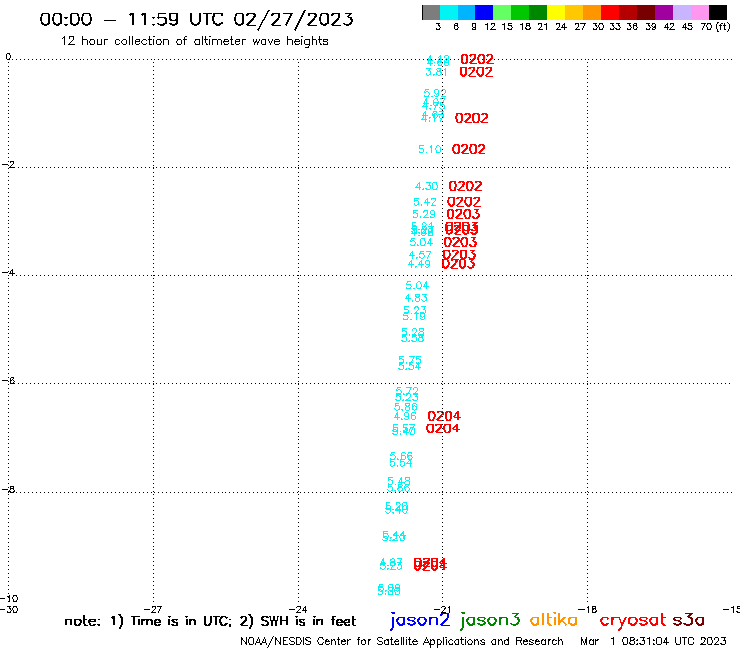Click the 5.29 wave height value
740x650 pixels.
point(424,214)
